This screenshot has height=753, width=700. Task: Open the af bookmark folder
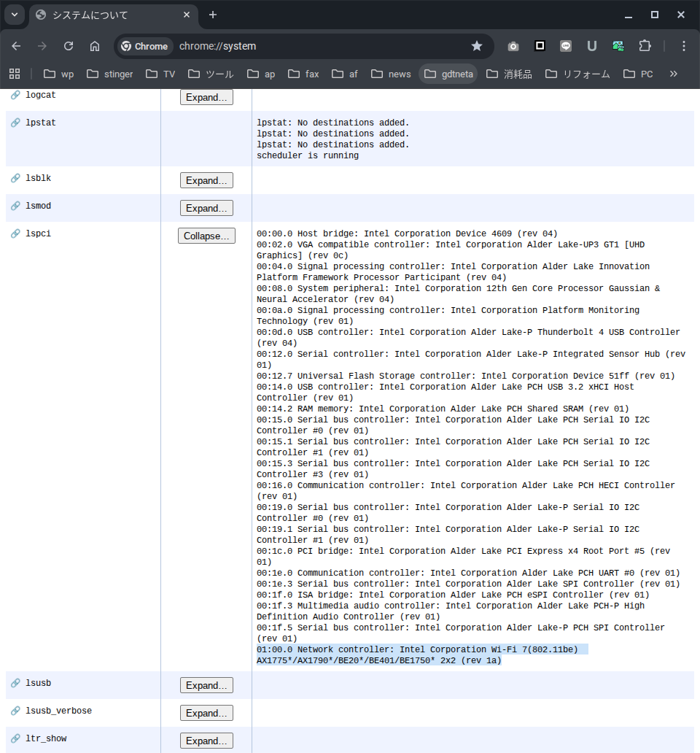(x=345, y=74)
